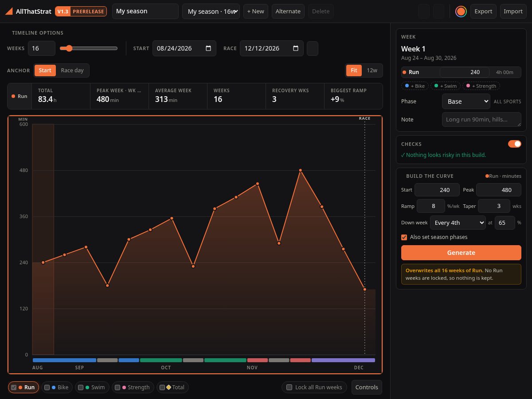Click the Build curve Start field 240

(x=437, y=190)
